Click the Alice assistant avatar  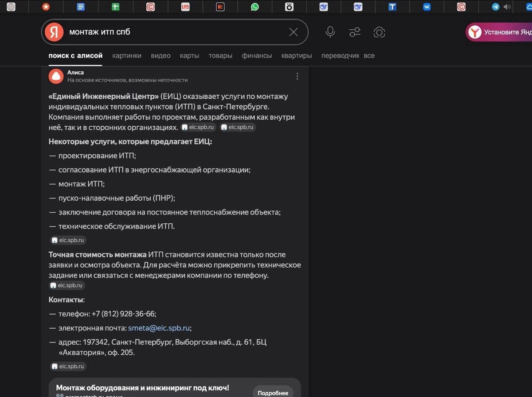(x=55, y=76)
